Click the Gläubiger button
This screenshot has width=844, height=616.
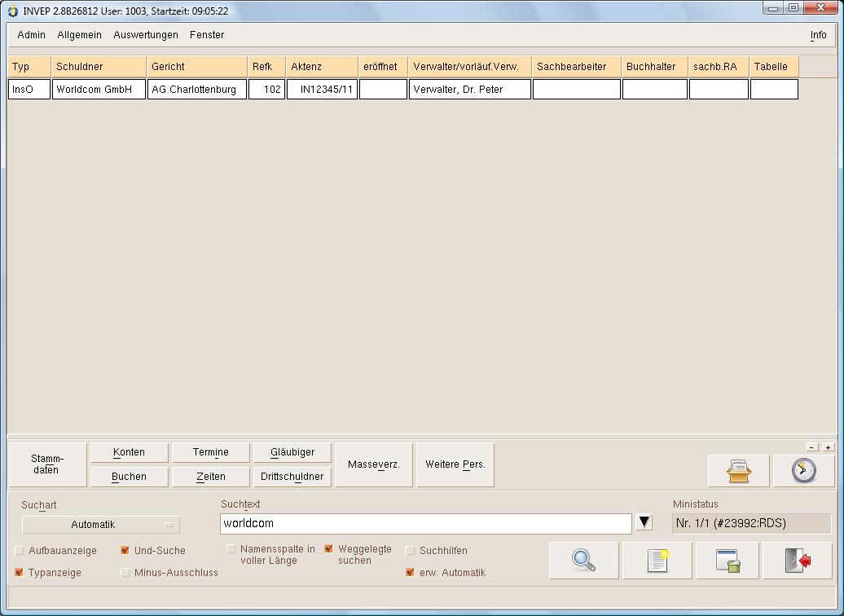click(x=292, y=452)
